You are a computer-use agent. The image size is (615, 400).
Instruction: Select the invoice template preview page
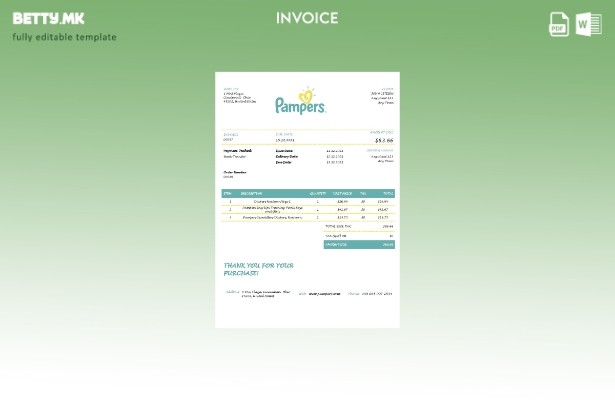pos(307,199)
